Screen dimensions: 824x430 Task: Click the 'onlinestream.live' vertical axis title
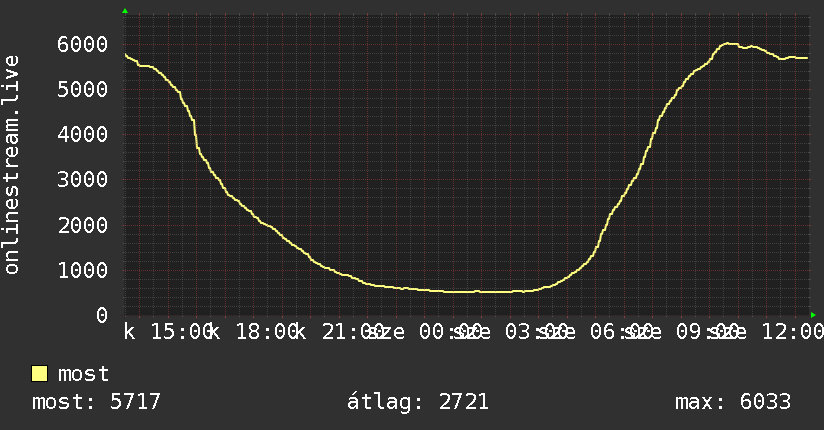11,165
